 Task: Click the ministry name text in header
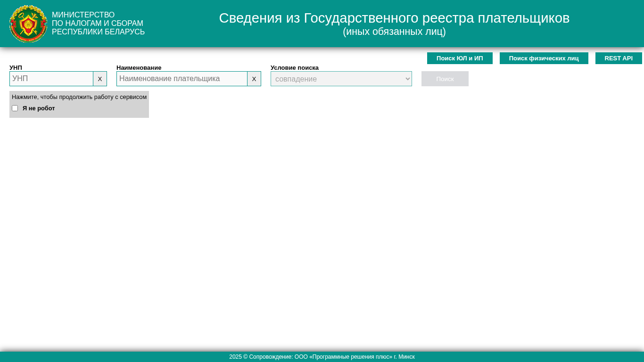98,24
